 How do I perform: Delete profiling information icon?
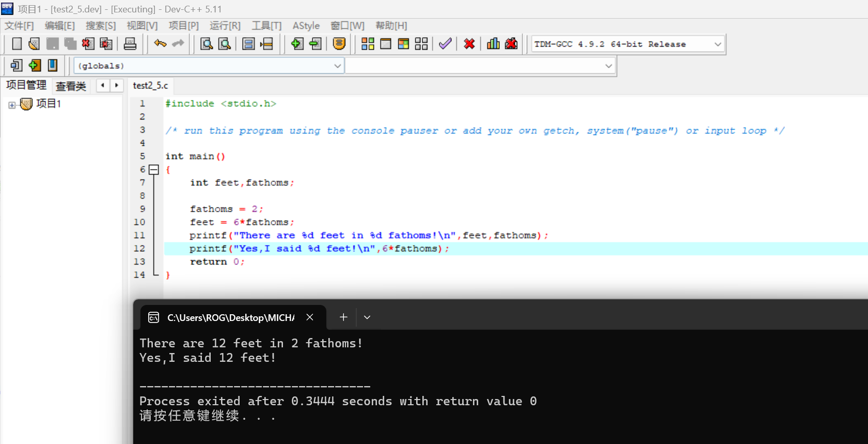pos(511,44)
